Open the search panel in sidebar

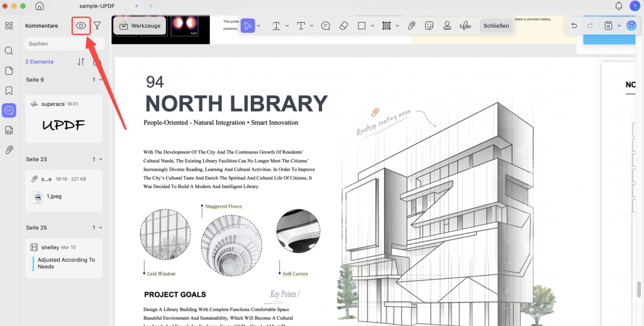click(x=9, y=50)
